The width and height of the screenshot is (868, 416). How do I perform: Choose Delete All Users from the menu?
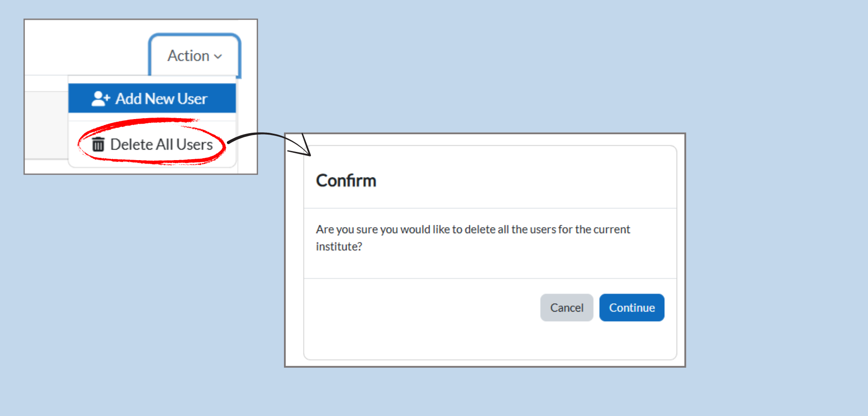tap(161, 145)
